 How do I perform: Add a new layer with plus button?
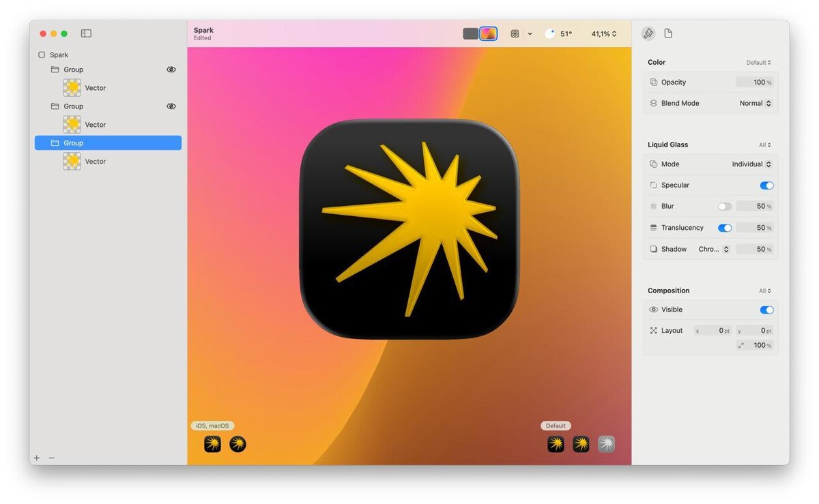point(37,458)
